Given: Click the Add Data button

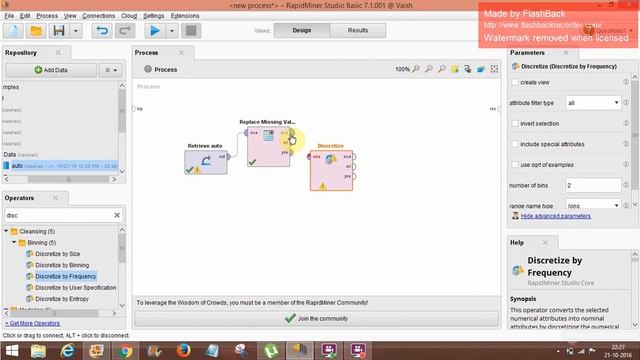Looking at the screenshot, I should click(x=51, y=70).
